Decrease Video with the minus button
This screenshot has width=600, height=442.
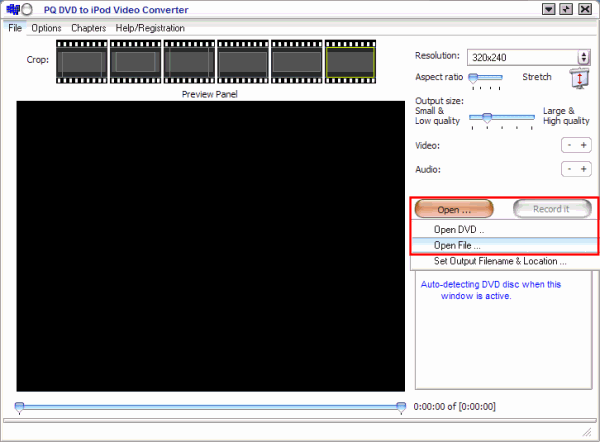569,145
